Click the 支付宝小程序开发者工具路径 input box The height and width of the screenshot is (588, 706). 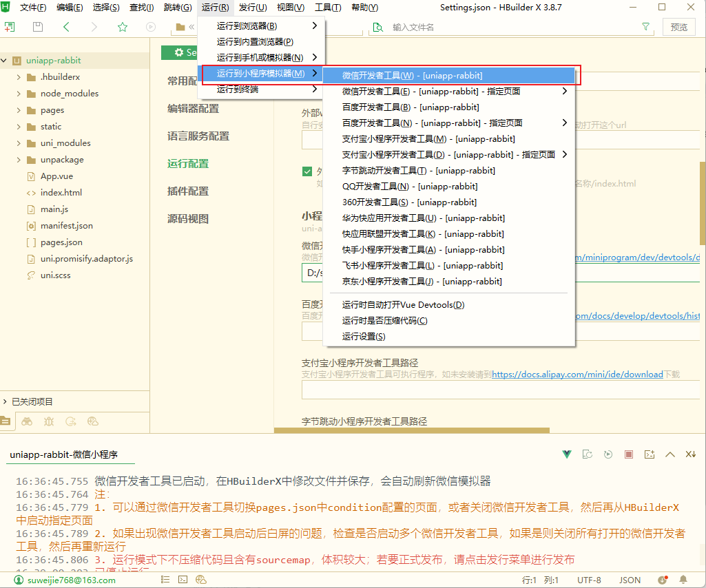pyautogui.click(x=500, y=390)
